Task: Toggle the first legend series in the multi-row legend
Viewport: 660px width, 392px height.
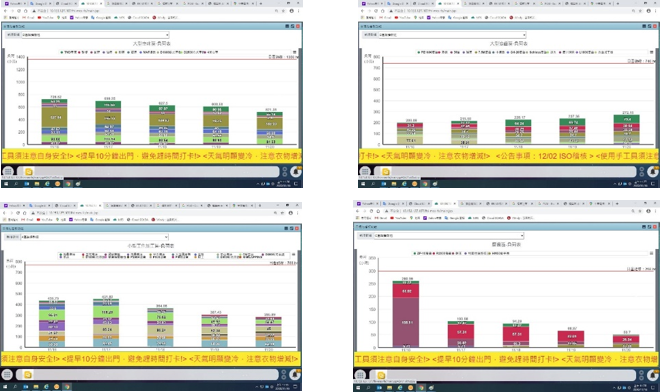Action: click(67, 255)
